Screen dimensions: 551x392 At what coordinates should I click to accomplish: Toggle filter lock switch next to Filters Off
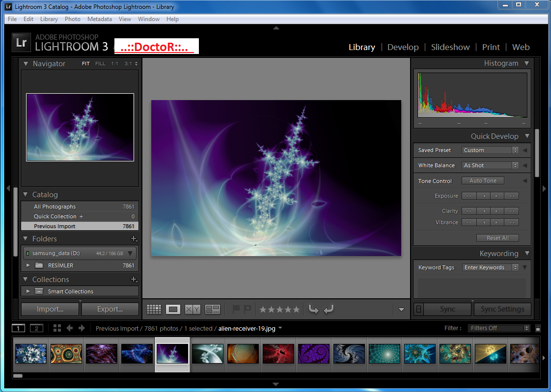point(538,328)
